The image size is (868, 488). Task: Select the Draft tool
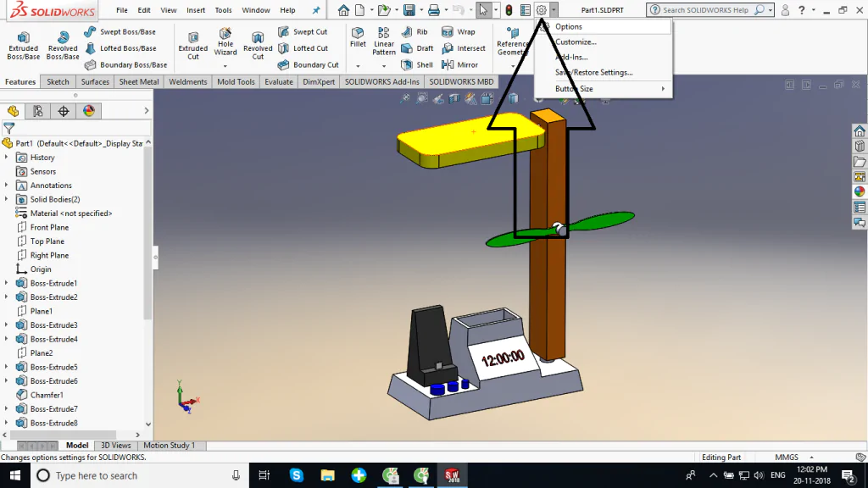[417, 48]
